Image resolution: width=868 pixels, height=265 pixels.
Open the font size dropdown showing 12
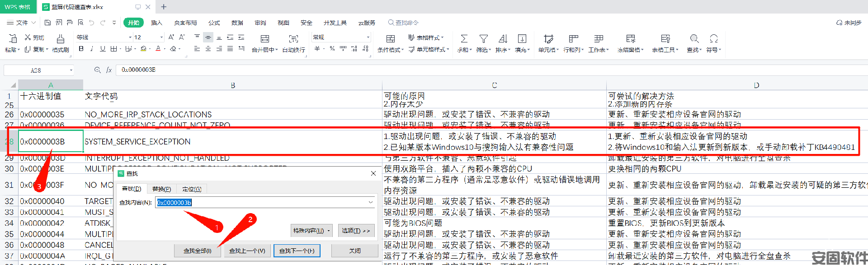coord(161,37)
